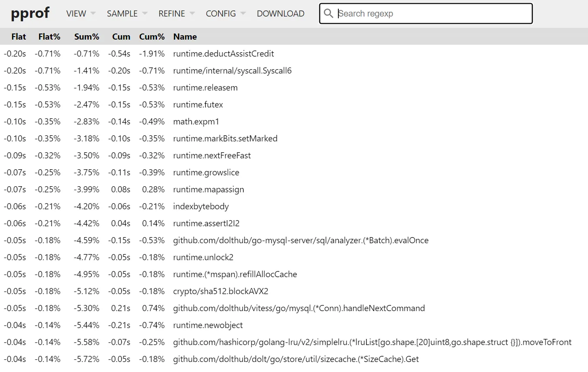Sort by the Sum% column header
The width and height of the screenshot is (588, 372).
87,37
